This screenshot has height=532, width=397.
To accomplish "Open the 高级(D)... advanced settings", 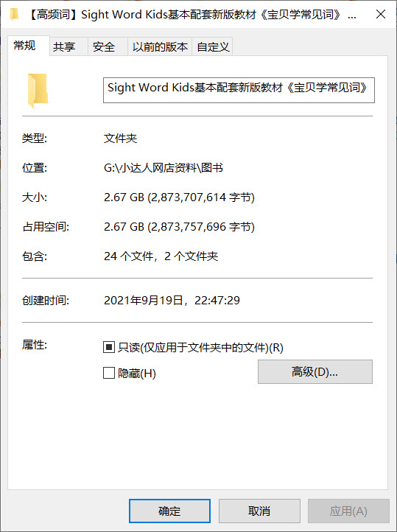I will [x=315, y=372].
